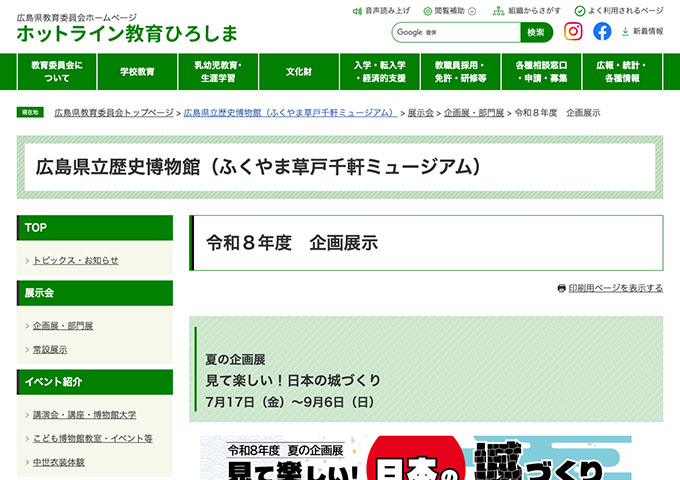Open 企画展・部門展 sidebar link
680x480 pixels.
tap(63, 326)
